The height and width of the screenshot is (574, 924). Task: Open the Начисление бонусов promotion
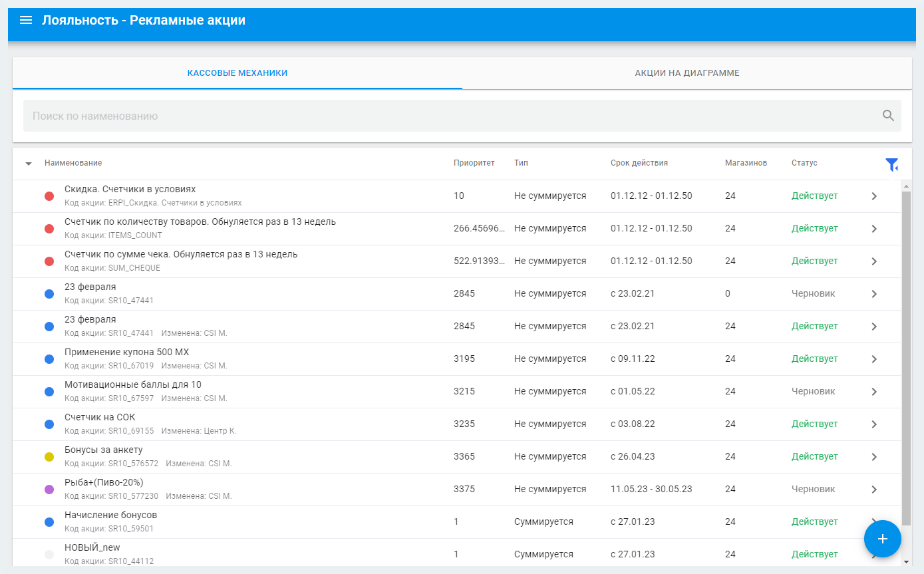pyautogui.click(x=110, y=515)
